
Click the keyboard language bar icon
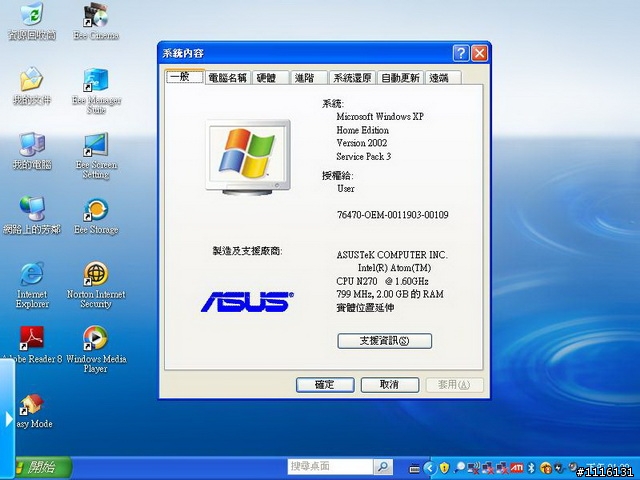click(414, 468)
